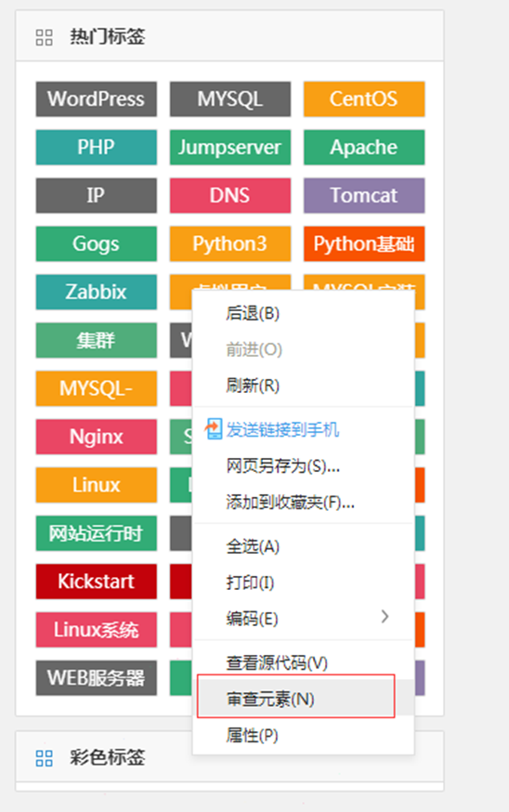Click the 彩色标签 panel heading

point(108,757)
